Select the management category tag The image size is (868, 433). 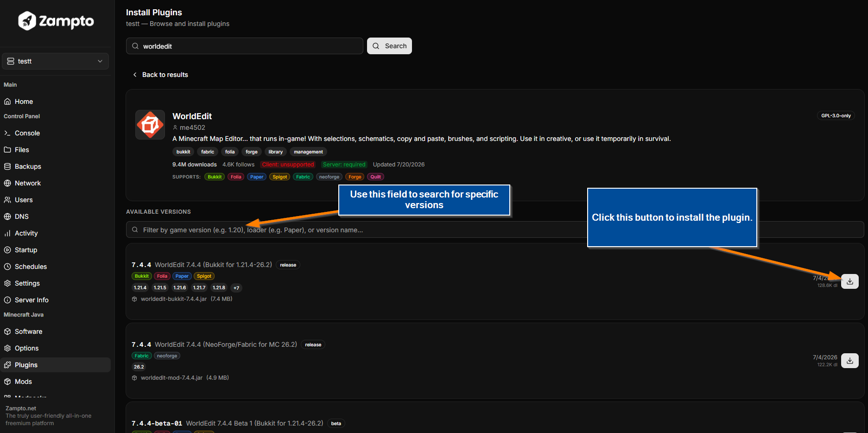[308, 152]
